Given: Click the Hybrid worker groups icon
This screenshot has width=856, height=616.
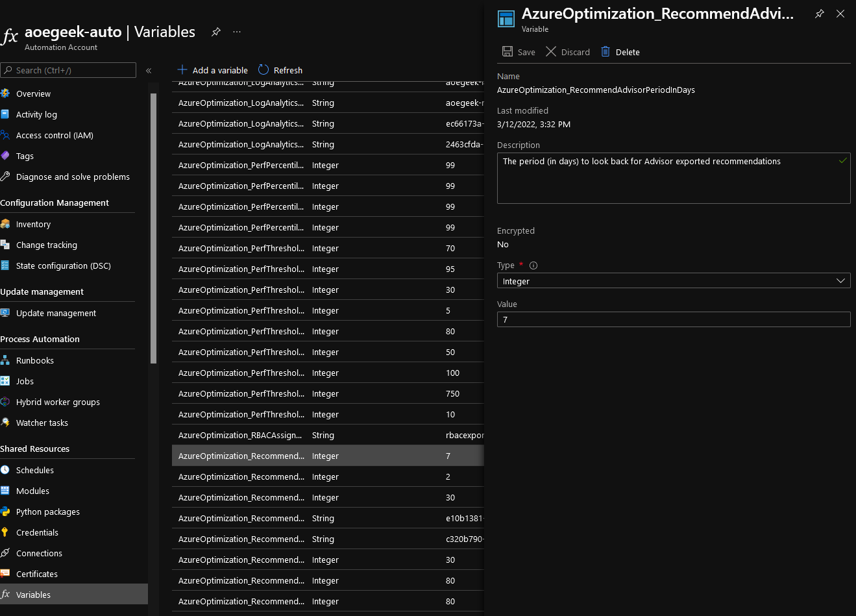Looking at the screenshot, I should (5, 402).
